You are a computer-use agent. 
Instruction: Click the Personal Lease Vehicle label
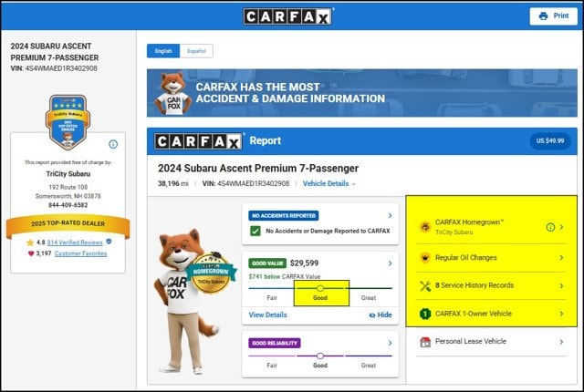pos(471,342)
